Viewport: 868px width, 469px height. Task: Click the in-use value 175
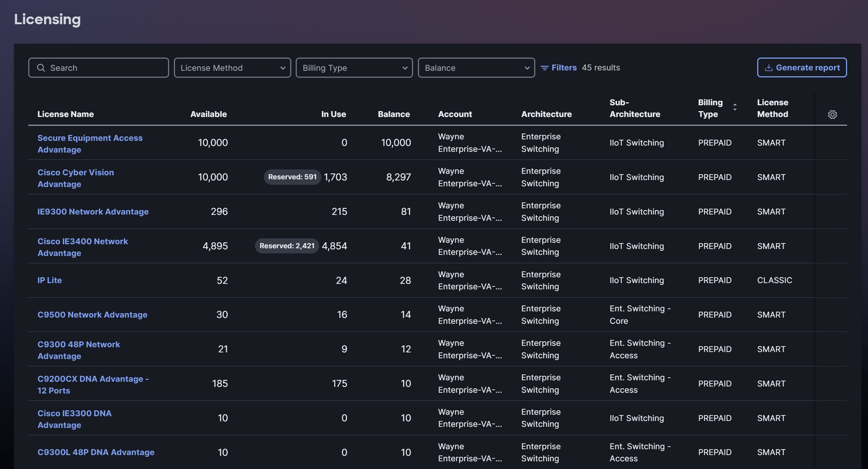coord(339,384)
